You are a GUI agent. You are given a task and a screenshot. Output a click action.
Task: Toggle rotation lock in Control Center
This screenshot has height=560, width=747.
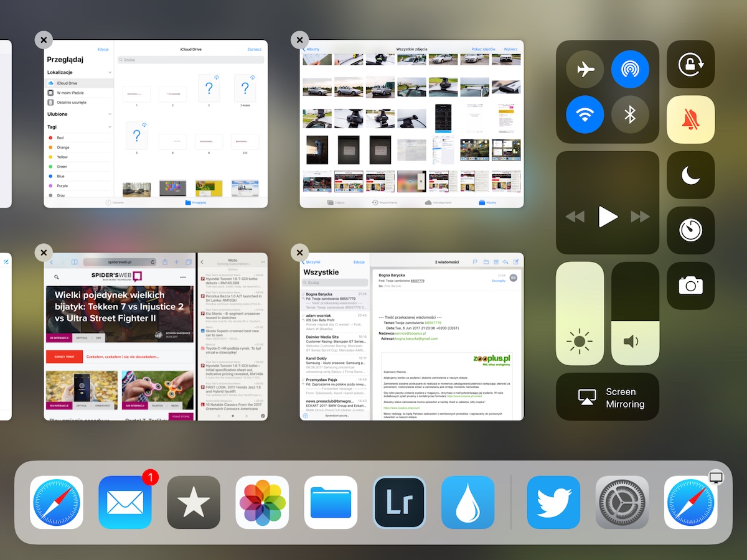691,64
